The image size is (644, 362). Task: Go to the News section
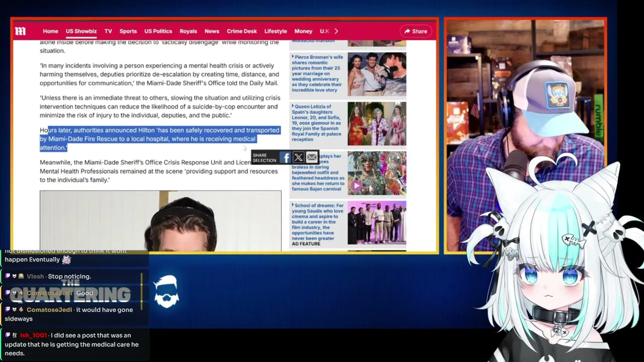(x=212, y=31)
